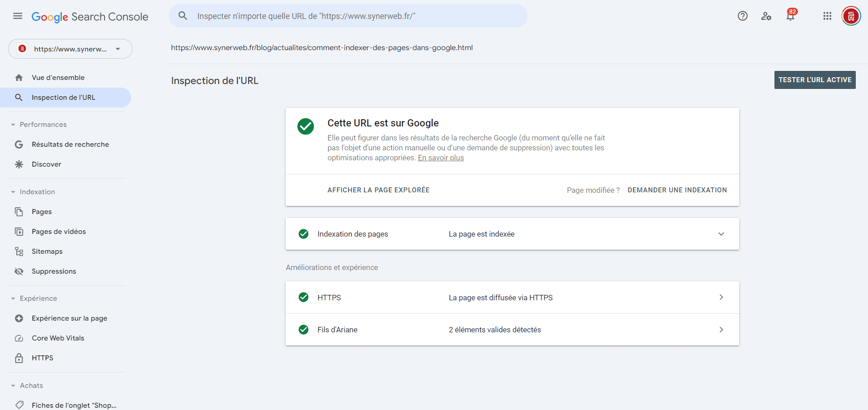Click the inspected synerweb.fr blog URL text
This screenshot has height=410, width=868.
[x=322, y=47]
